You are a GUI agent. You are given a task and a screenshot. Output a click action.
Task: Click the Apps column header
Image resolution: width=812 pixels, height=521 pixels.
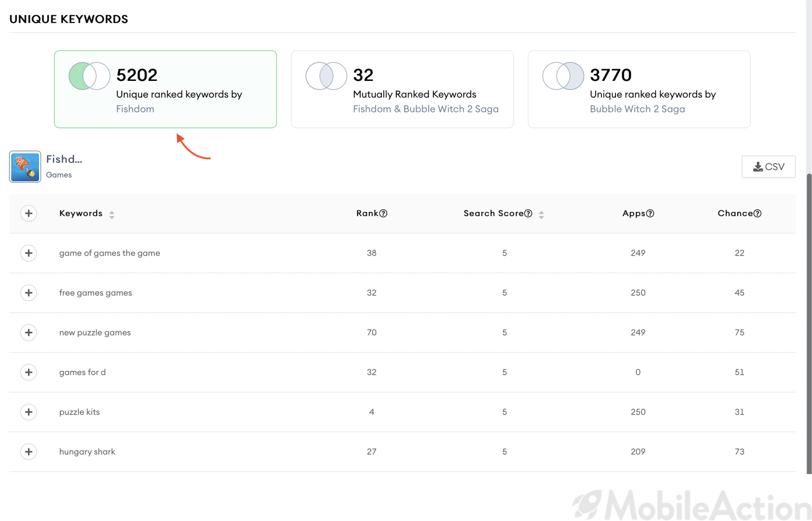(634, 213)
